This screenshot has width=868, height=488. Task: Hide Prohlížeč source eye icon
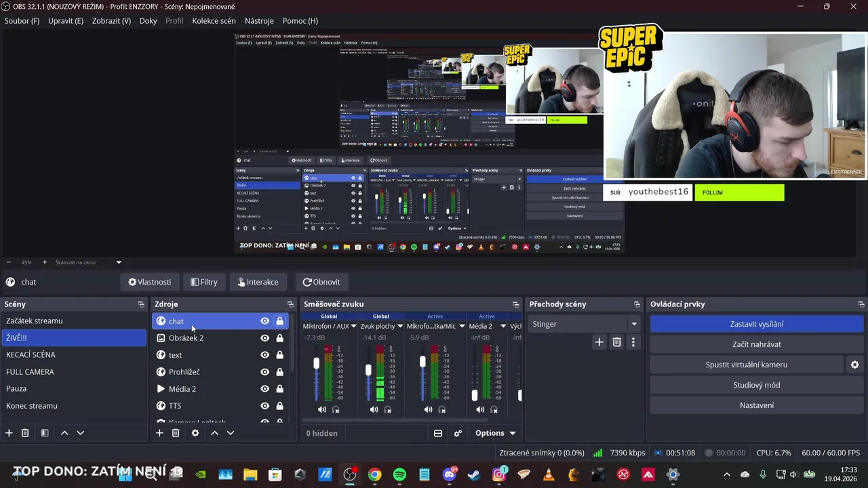point(264,372)
